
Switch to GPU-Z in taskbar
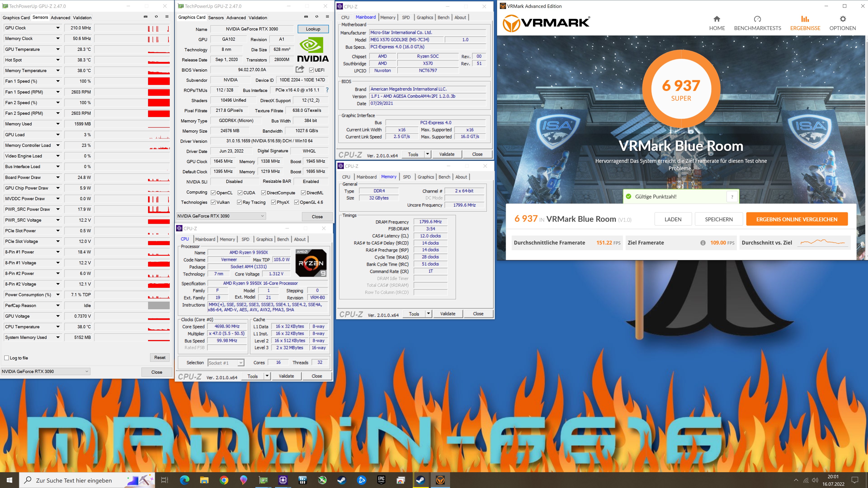263,480
